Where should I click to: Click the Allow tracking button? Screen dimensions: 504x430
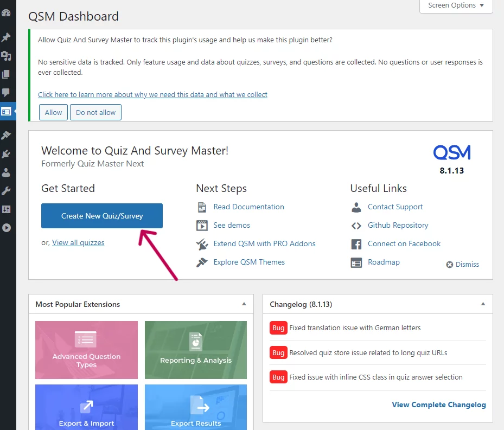tap(53, 112)
